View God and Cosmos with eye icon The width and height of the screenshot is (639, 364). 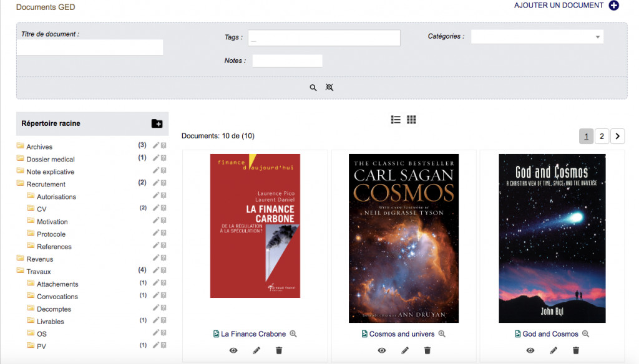[x=530, y=350]
